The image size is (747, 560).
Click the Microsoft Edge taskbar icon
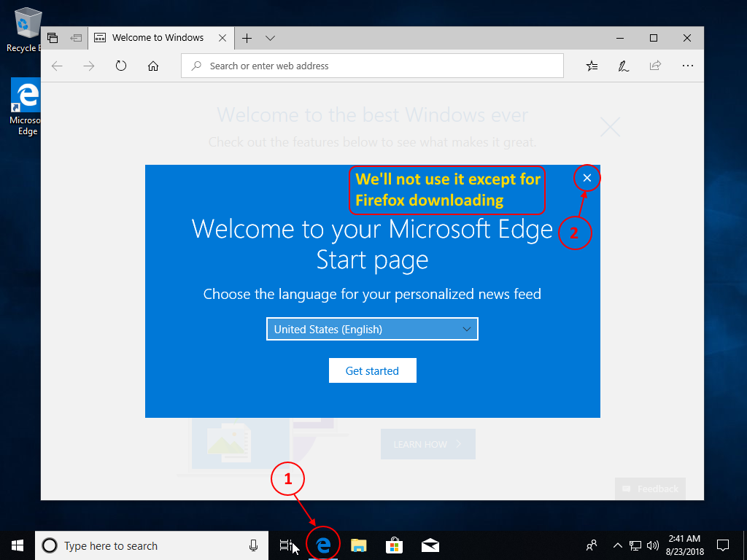pyautogui.click(x=323, y=545)
